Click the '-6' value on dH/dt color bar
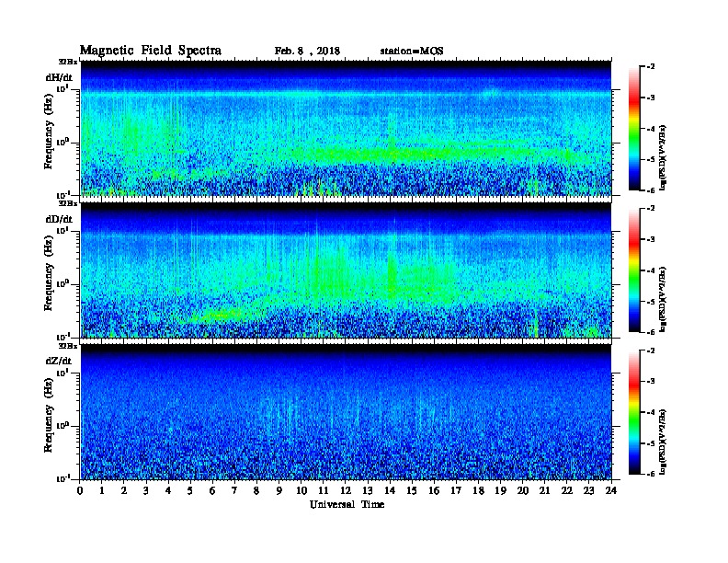This screenshot has height=563, width=728. coord(651,190)
